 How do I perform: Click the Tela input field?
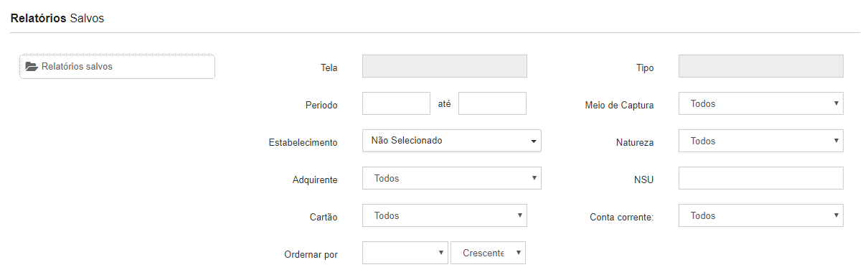(x=445, y=66)
